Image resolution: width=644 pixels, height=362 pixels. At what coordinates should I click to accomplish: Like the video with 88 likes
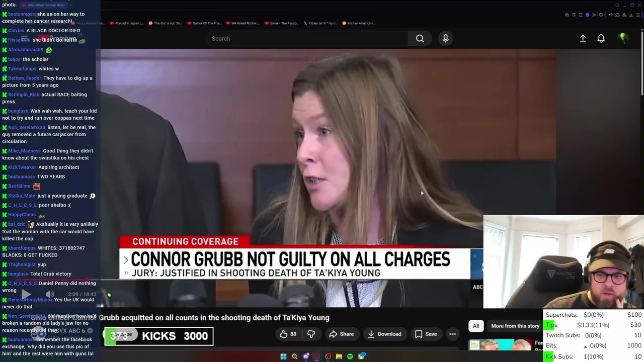click(x=288, y=334)
